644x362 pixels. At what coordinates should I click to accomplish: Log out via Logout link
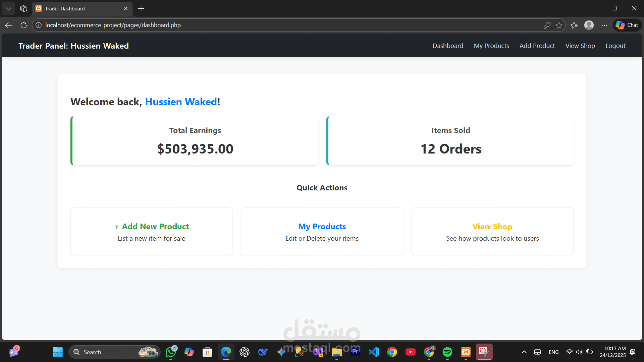(615, 46)
